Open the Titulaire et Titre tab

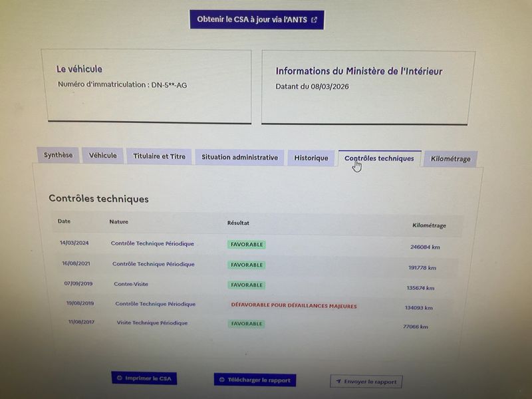pyautogui.click(x=159, y=156)
